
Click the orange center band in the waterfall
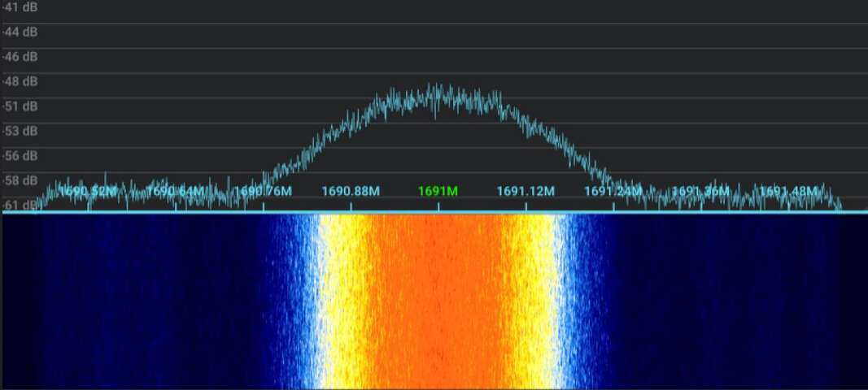pos(439,301)
